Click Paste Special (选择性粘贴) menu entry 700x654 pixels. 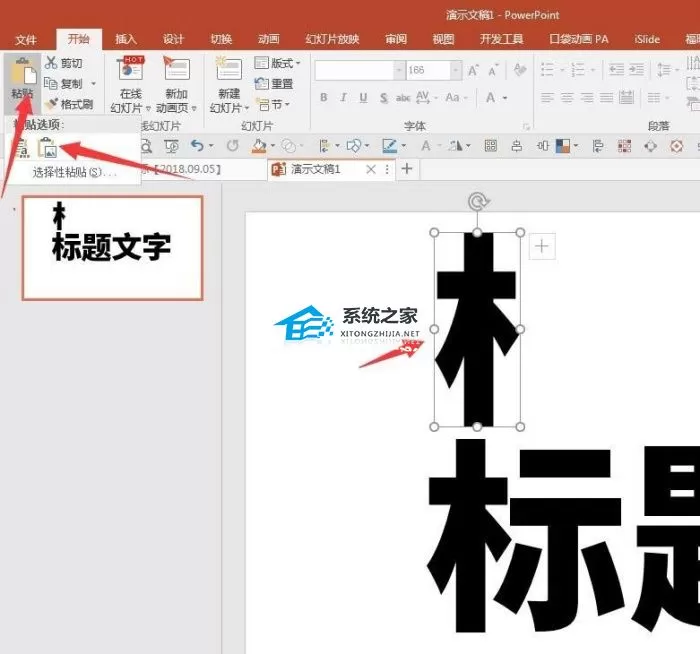(x=74, y=172)
